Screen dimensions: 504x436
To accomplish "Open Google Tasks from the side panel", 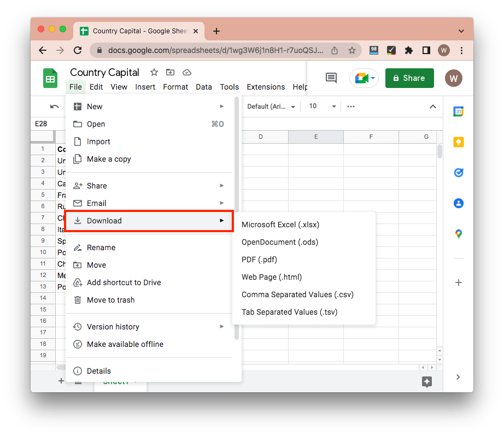I will coord(458,172).
